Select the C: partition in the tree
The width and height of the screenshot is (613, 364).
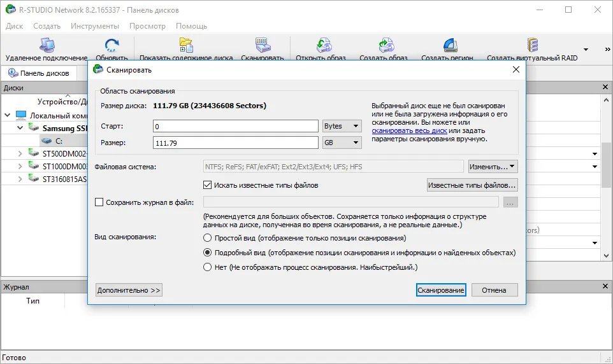[x=59, y=141]
